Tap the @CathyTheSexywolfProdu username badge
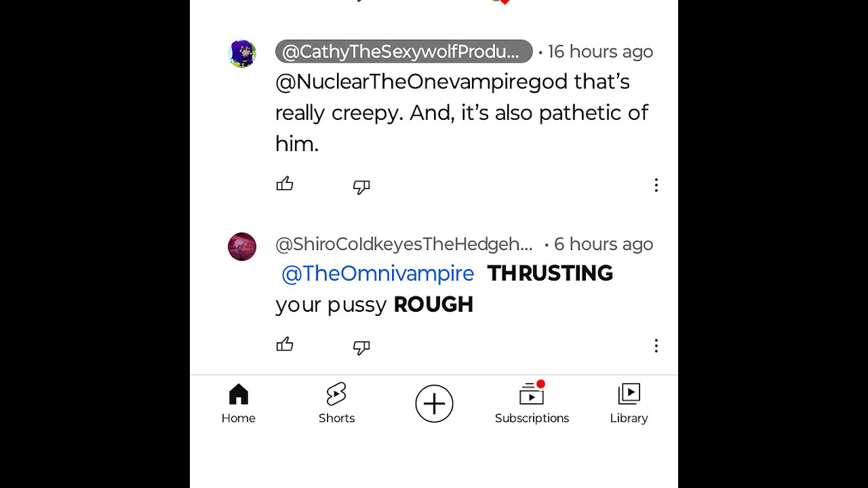The width and height of the screenshot is (868, 488). pyautogui.click(x=403, y=52)
